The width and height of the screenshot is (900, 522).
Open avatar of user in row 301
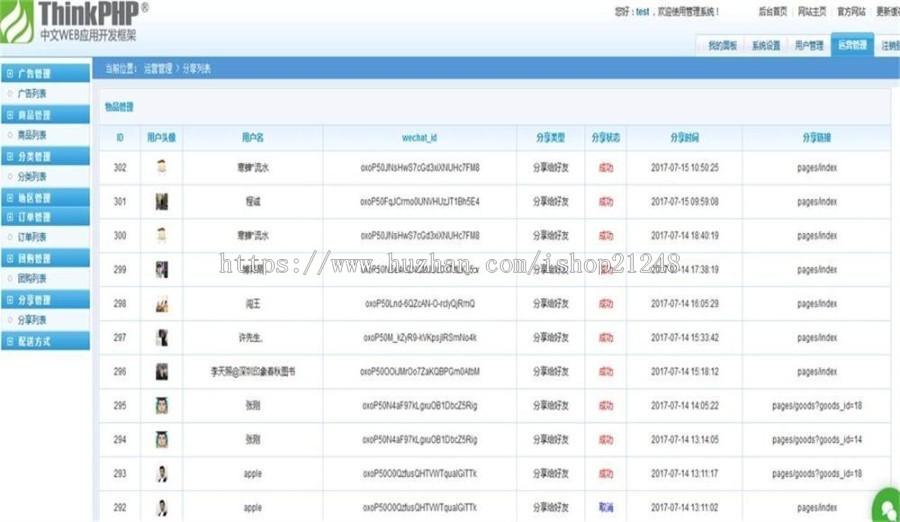[162, 202]
